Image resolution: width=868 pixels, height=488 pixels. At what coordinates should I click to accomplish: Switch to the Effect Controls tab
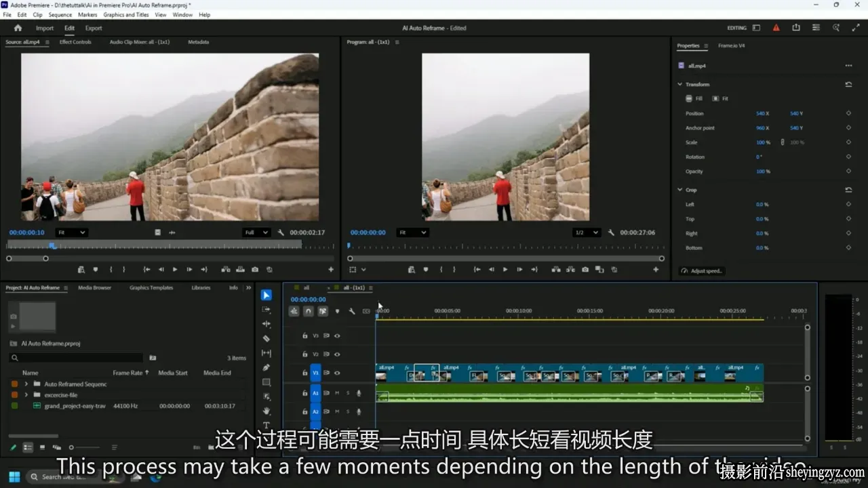75,42
